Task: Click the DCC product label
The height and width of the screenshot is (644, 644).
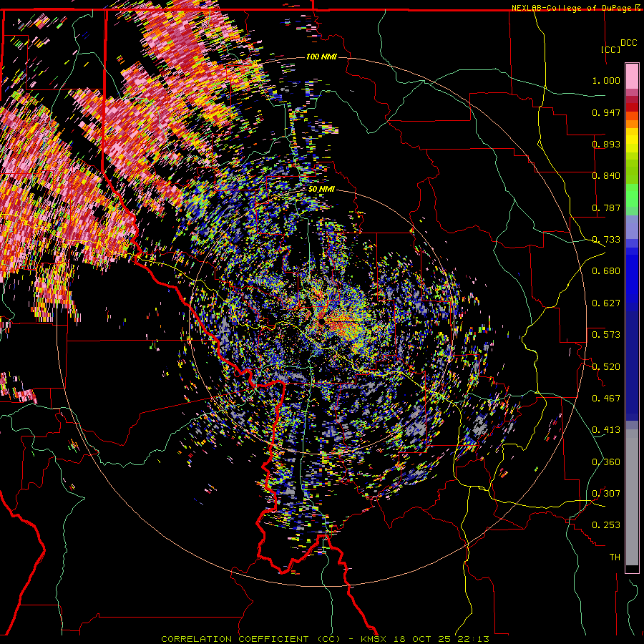Action: (628, 43)
